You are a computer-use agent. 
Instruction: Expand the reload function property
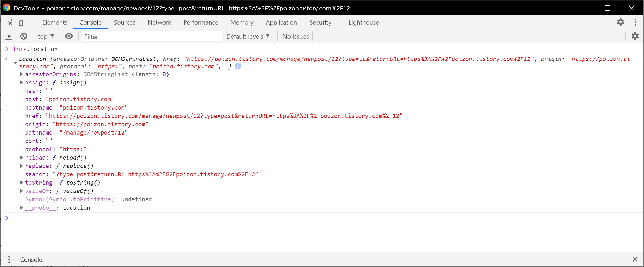pos(22,157)
